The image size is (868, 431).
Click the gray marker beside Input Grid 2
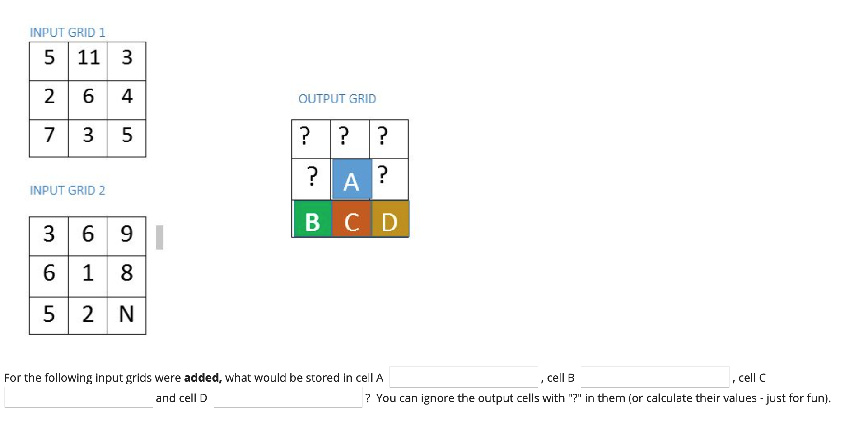[160, 237]
